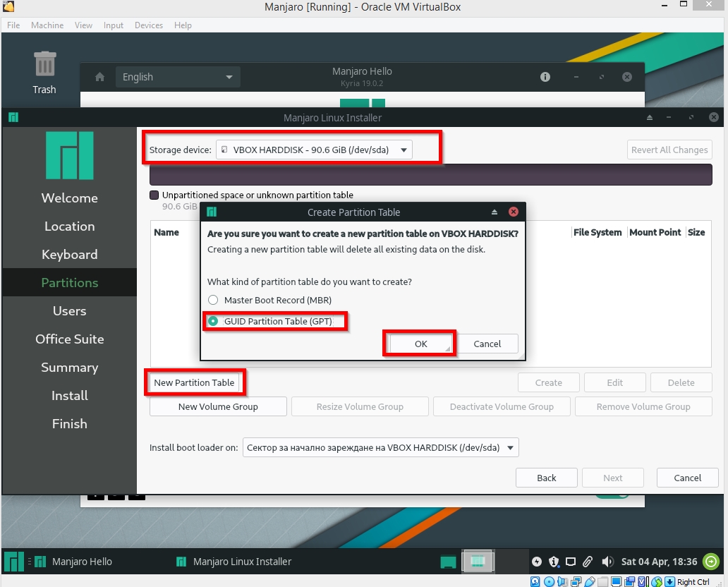Click Cancel in Create Partition Table dialog

point(487,344)
